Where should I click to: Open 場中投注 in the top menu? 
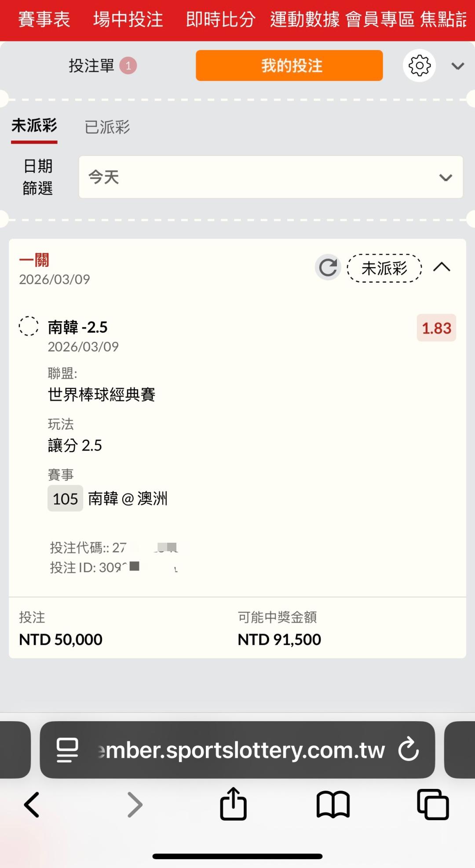[x=128, y=20]
